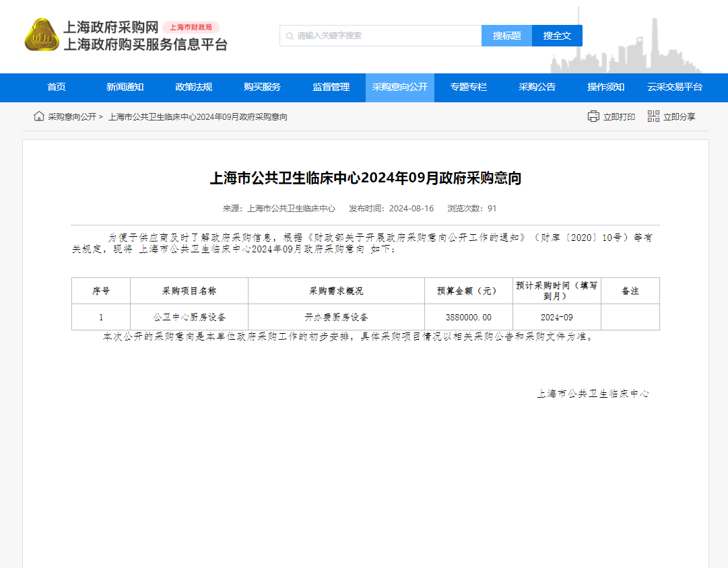728x568 pixels.
Task: Click the QR code share icon
Action: click(x=653, y=116)
